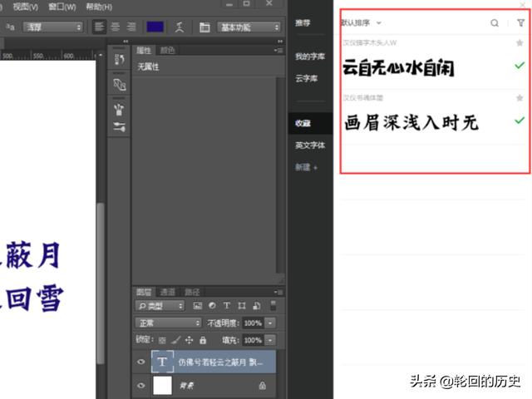
Task: Open the 窗口(W) menu
Action: (62, 7)
